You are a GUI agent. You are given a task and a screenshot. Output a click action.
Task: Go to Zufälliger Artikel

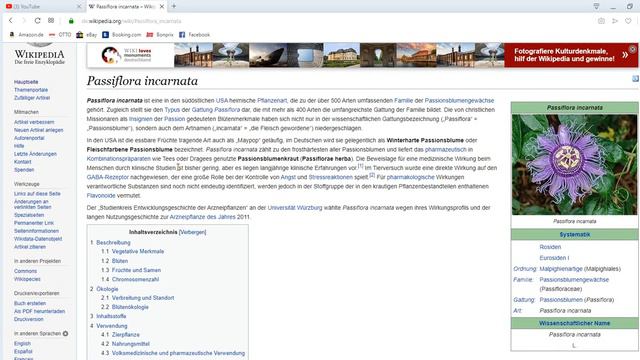pos(32,98)
